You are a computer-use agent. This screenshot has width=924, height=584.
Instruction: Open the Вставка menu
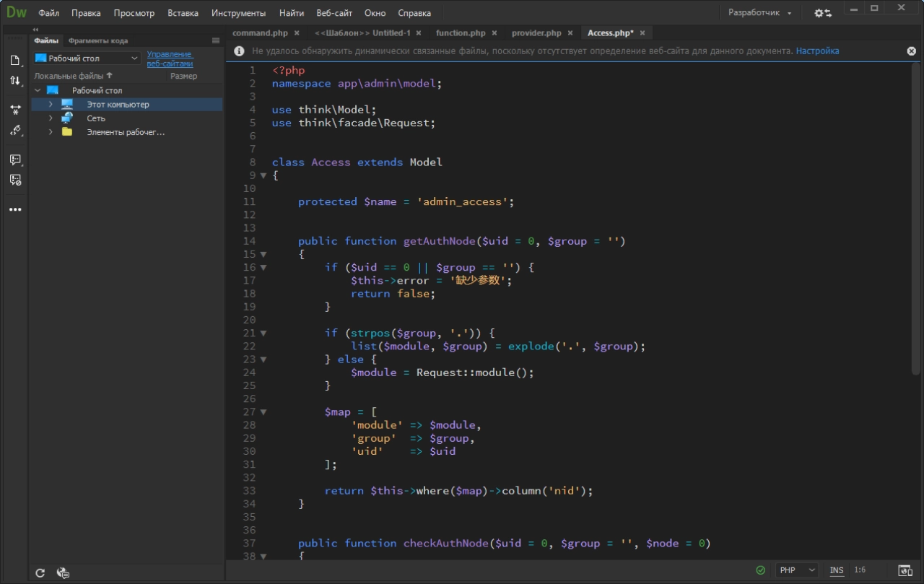[183, 13]
